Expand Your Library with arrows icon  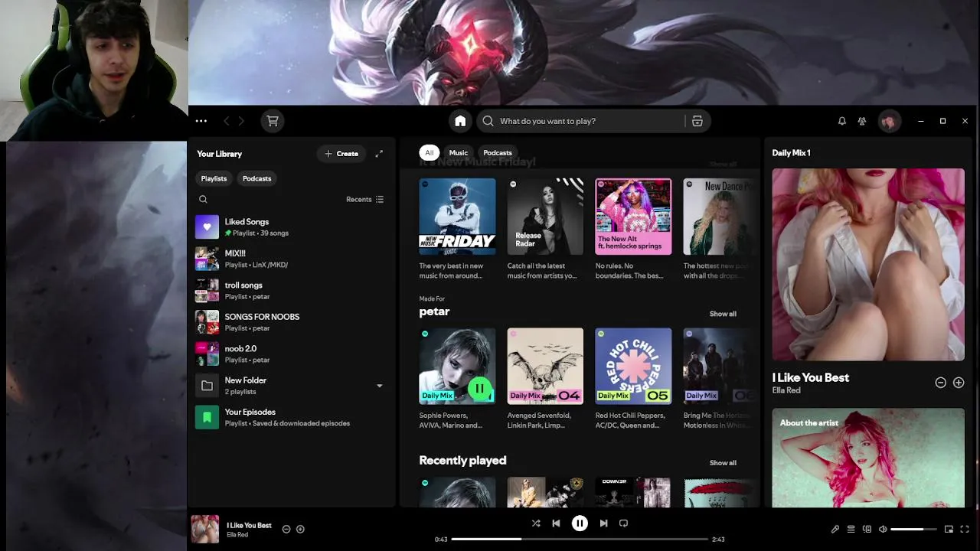pyautogui.click(x=379, y=154)
